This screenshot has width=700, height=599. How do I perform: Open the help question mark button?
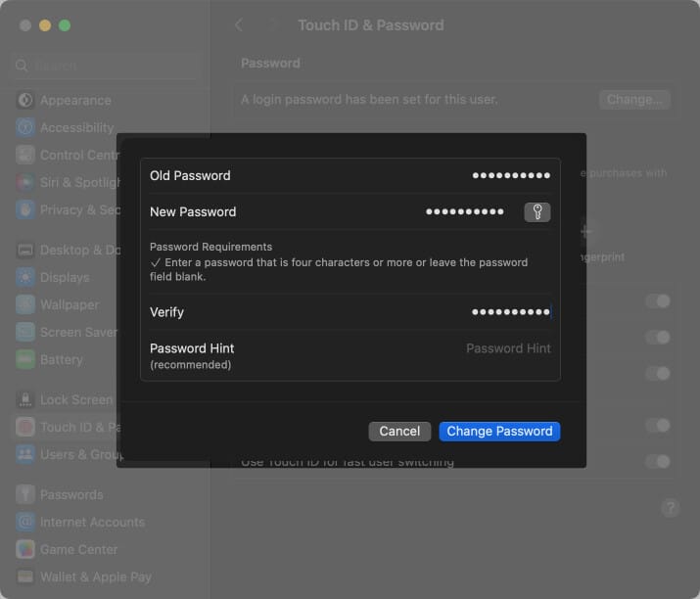pos(670,508)
